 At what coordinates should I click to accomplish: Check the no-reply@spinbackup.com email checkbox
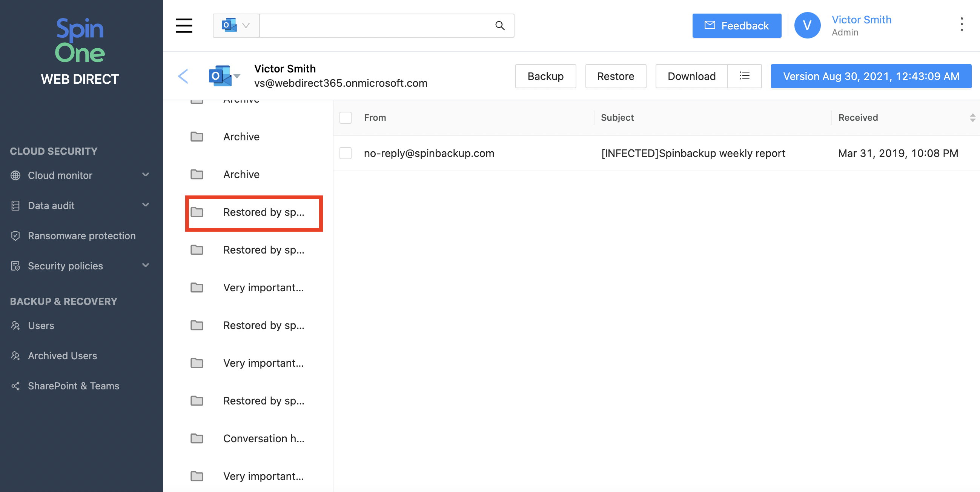346,153
